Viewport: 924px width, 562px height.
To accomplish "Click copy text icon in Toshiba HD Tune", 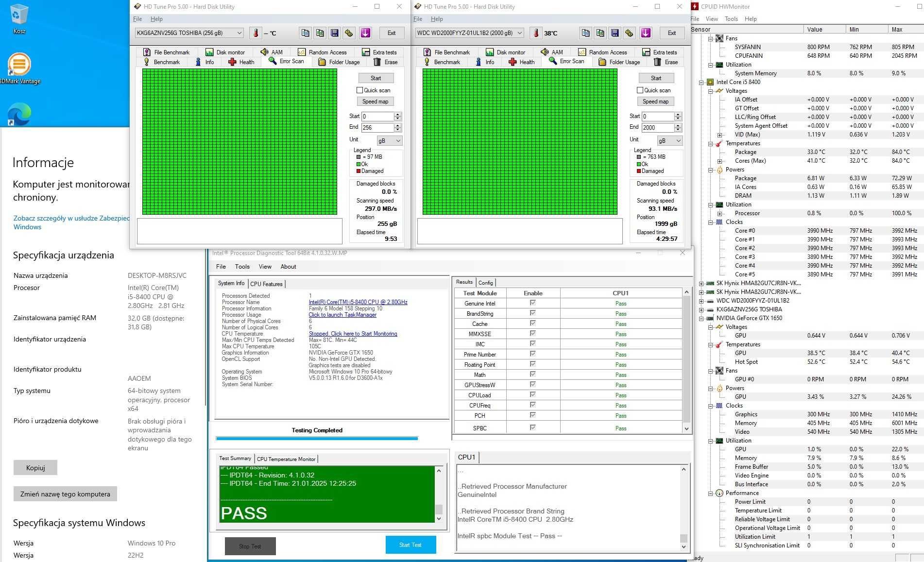I will [x=305, y=33].
